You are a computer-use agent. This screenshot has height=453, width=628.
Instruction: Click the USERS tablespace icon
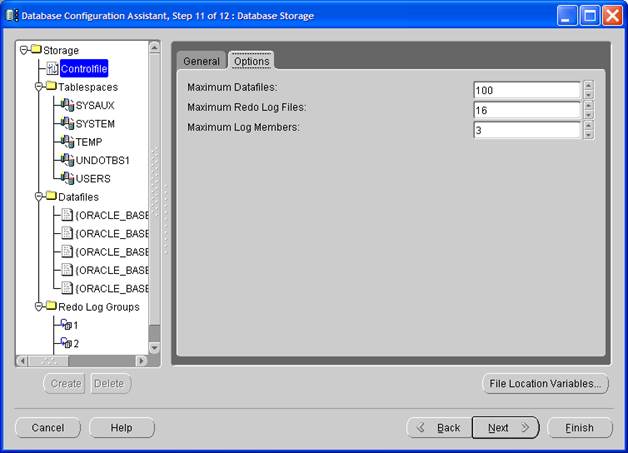coord(67,179)
